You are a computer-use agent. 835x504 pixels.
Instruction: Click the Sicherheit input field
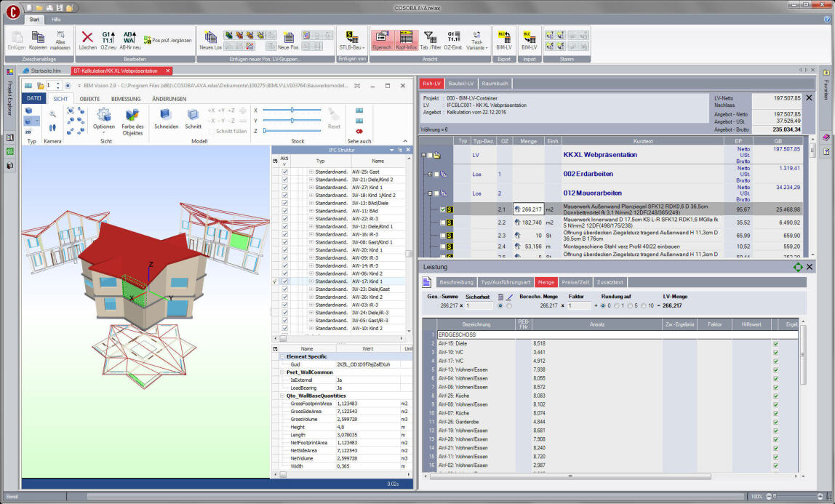[479, 306]
